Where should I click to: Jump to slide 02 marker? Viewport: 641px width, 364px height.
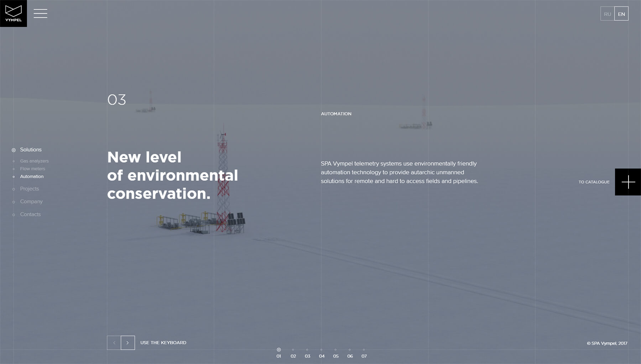click(293, 353)
